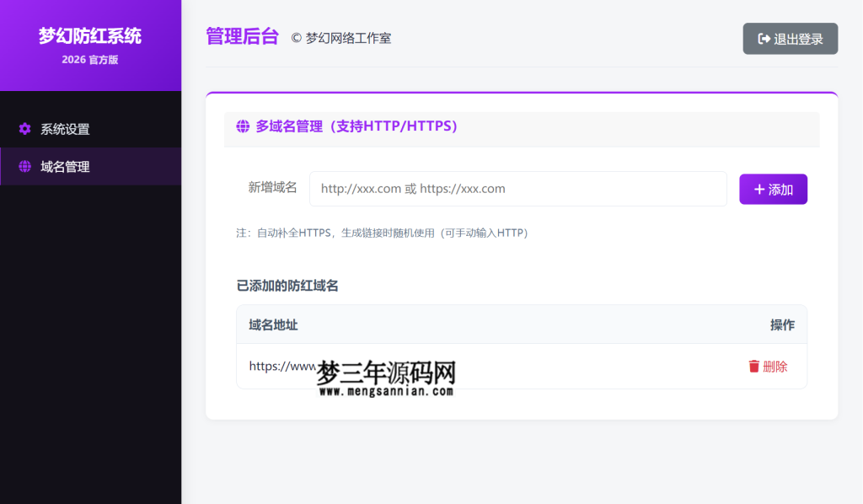Focus the 新增域名 input field

[517, 189]
